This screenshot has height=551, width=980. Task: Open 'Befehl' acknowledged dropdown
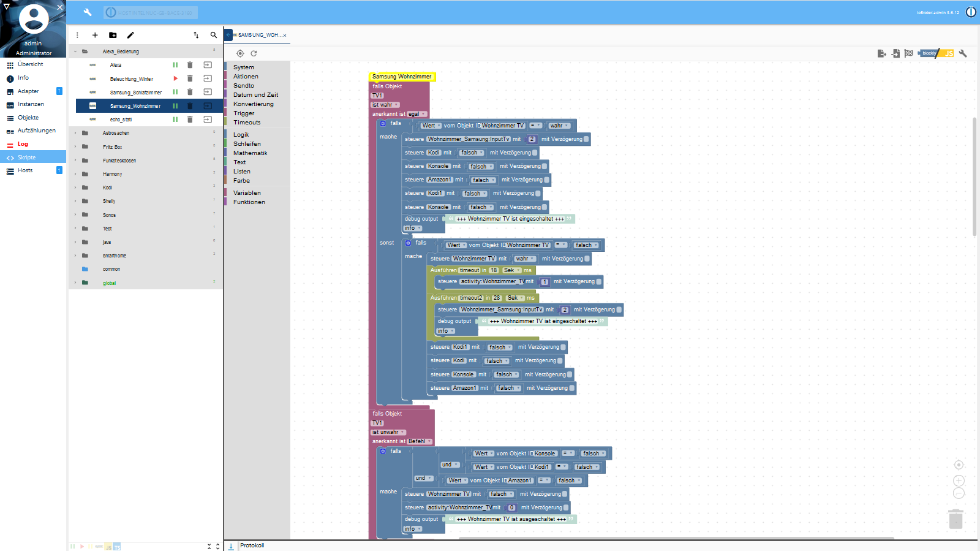[x=420, y=441]
